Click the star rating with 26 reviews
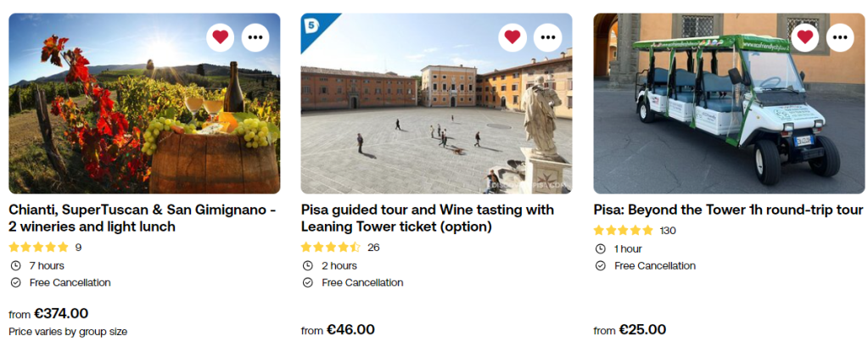The width and height of the screenshot is (868, 341). (331, 248)
